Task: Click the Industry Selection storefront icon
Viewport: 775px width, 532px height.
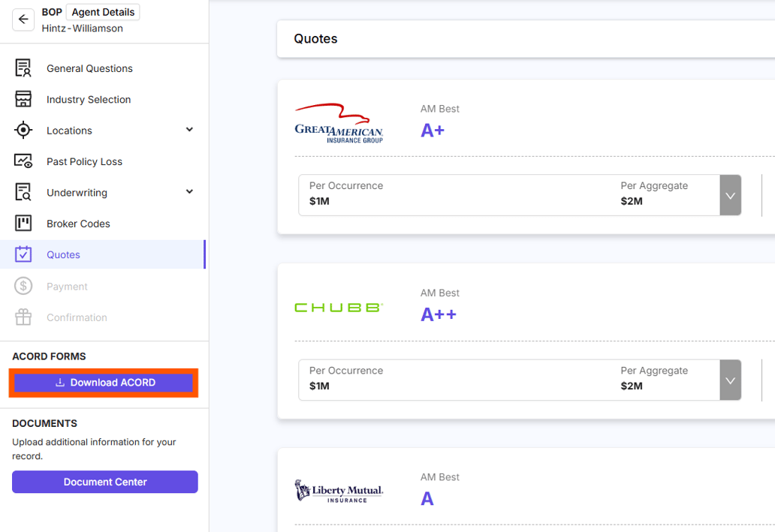Action: click(x=23, y=99)
